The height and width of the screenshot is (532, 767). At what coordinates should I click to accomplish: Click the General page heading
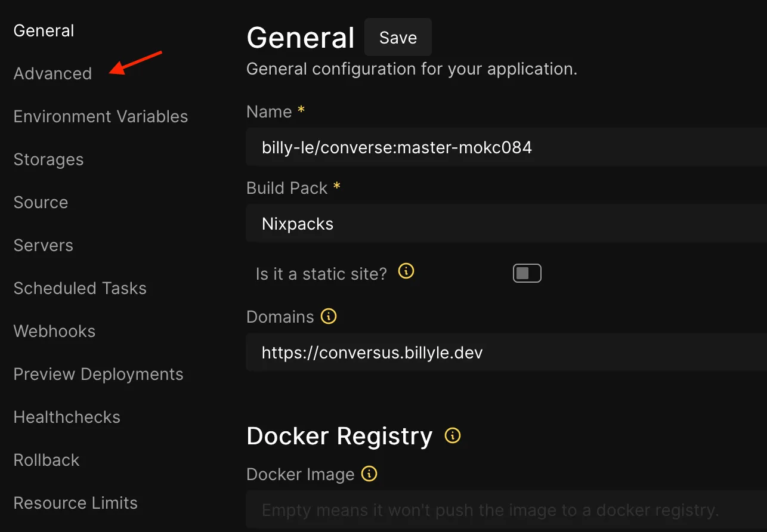coord(301,38)
